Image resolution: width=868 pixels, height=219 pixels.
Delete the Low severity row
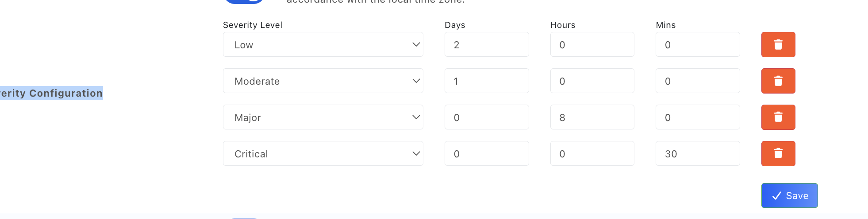pos(778,44)
